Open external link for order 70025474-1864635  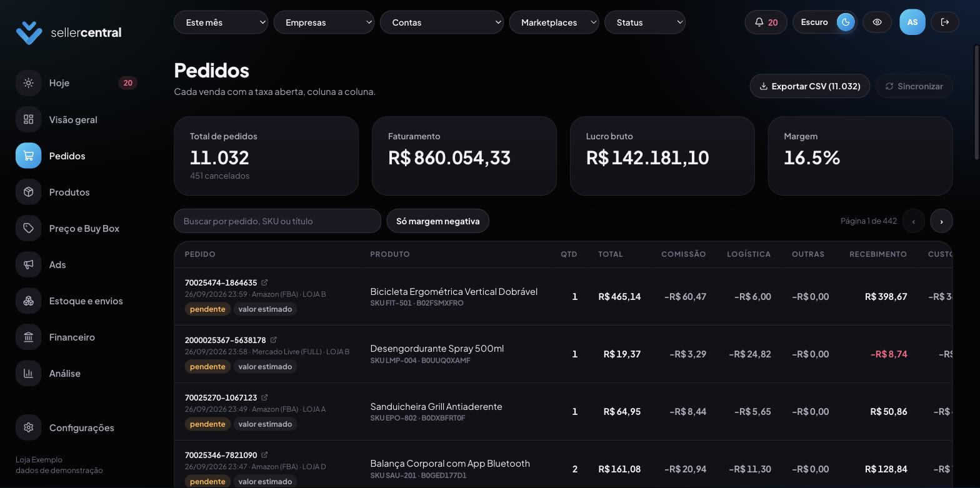click(264, 282)
